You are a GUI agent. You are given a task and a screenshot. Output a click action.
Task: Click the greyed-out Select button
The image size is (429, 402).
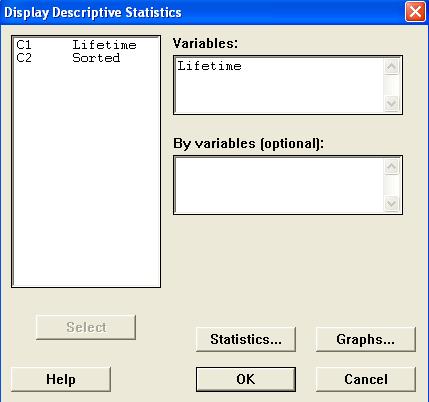86,327
